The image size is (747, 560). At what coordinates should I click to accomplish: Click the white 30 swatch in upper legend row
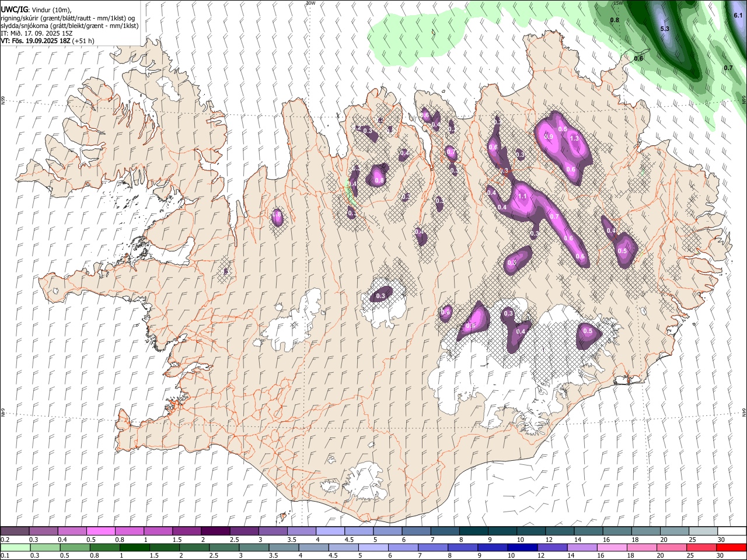732,531
